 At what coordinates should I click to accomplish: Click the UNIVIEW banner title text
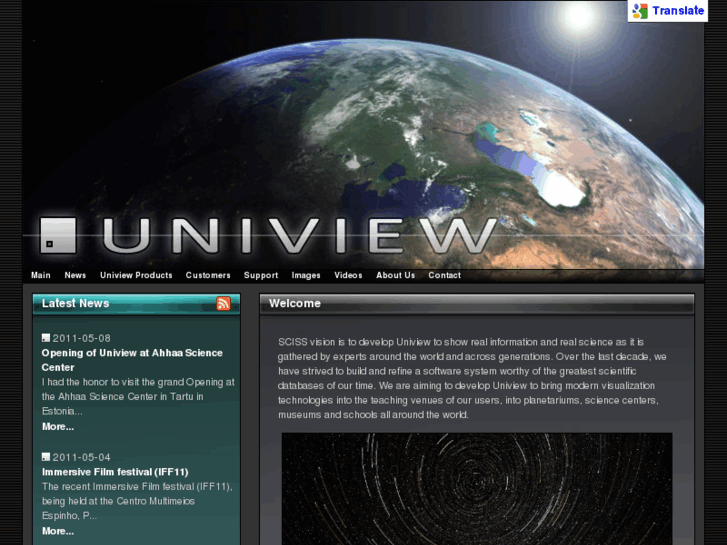coord(299,236)
